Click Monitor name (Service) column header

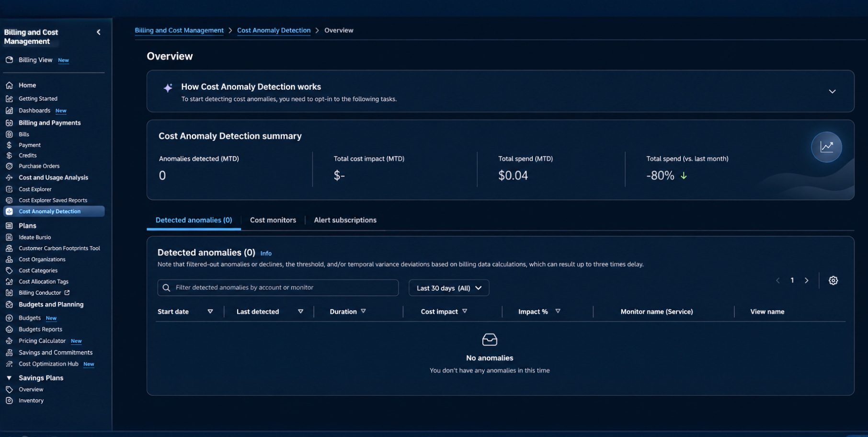[657, 312]
